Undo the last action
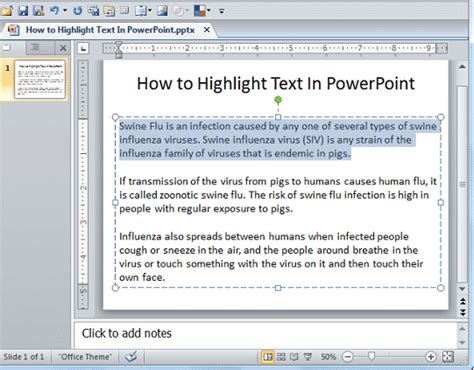The image size is (474, 370). pos(54,11)
